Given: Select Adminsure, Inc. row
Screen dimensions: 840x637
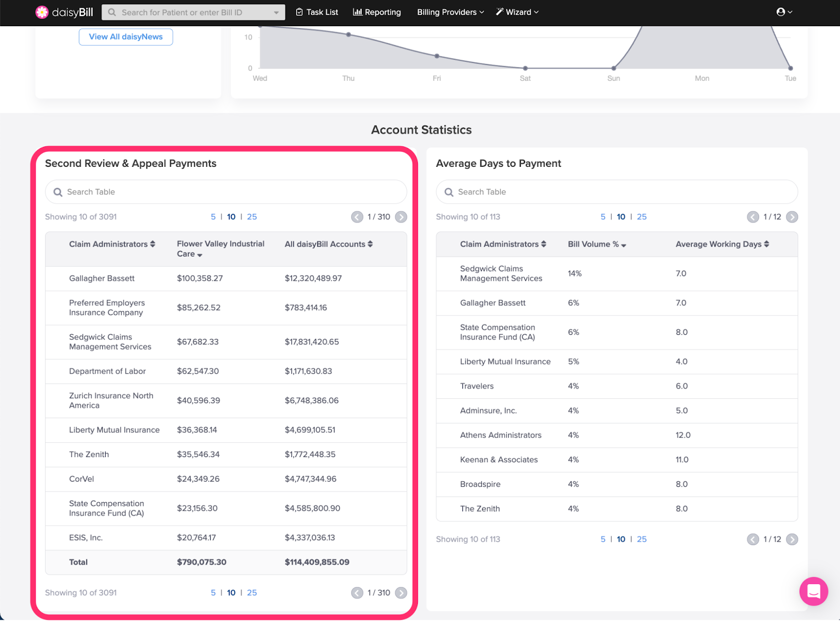Looking at the screenshot, I should tap(617, 411).
